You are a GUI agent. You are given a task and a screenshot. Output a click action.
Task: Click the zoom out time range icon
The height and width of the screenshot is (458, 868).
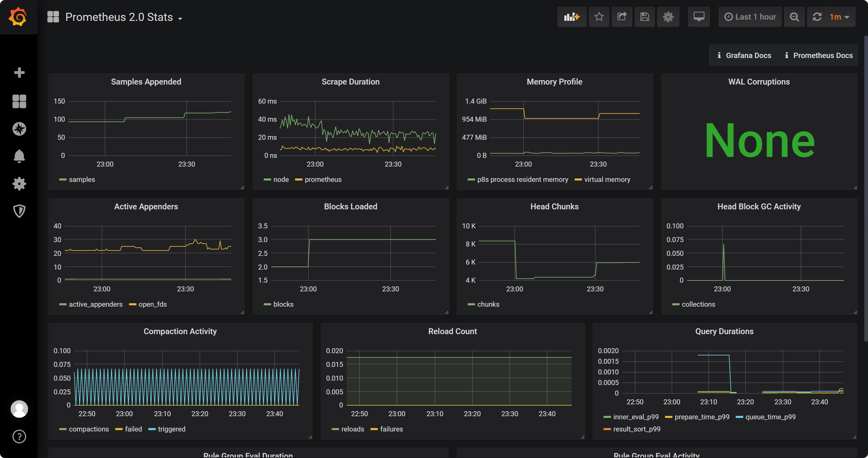click(x=794, y=17)
